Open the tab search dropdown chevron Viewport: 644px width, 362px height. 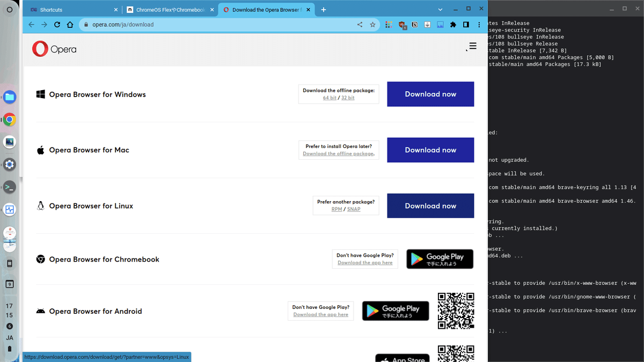coord(440,10)
